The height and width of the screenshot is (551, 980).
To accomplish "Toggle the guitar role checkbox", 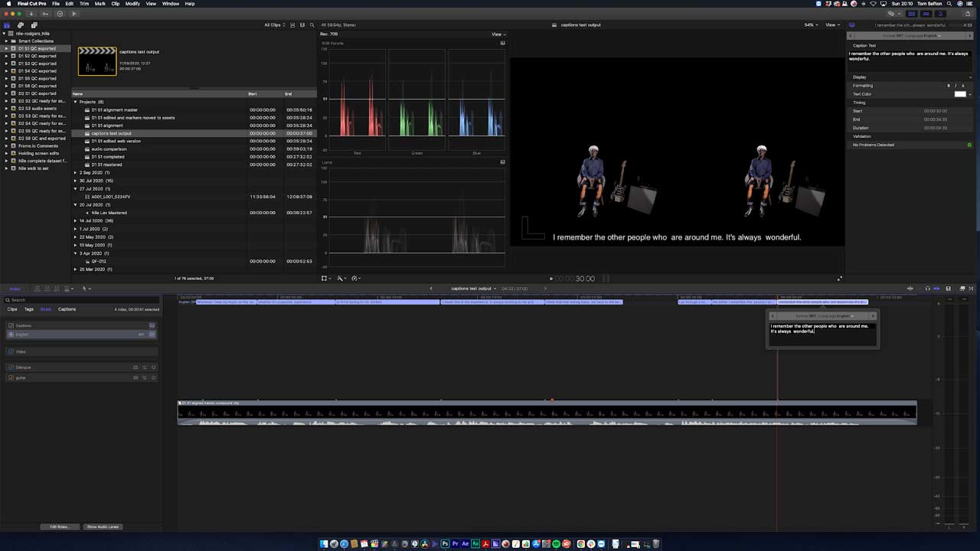I will point(11,377).
